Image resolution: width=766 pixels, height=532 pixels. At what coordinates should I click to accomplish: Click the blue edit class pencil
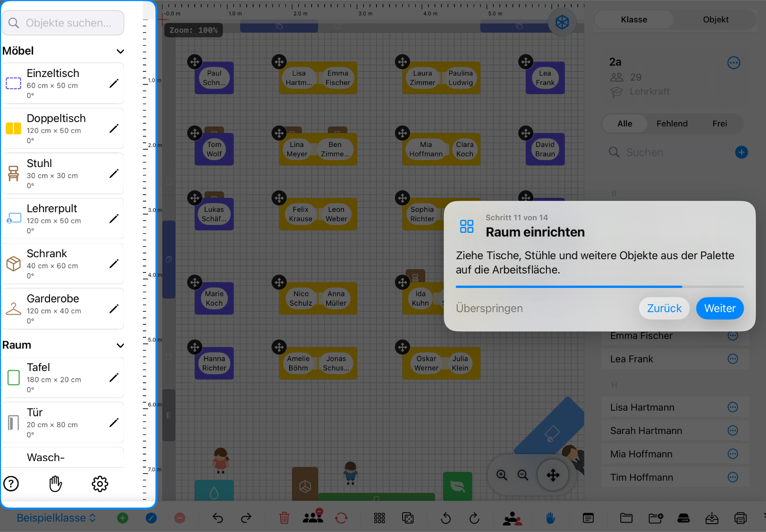(x=151, y=518)
